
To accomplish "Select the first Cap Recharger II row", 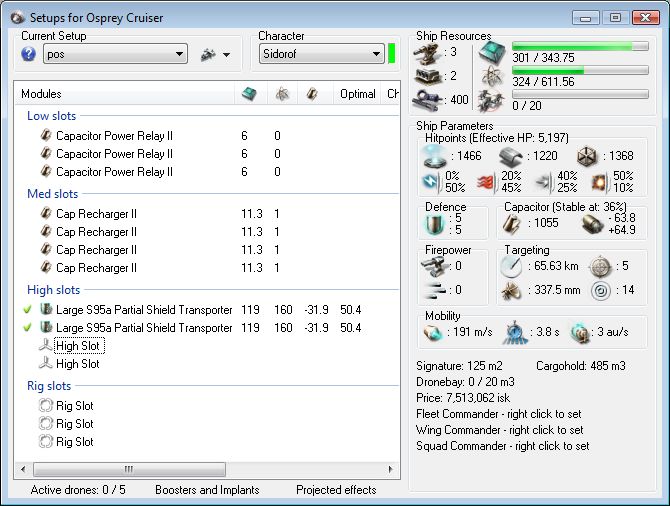I will click(96, 214).
